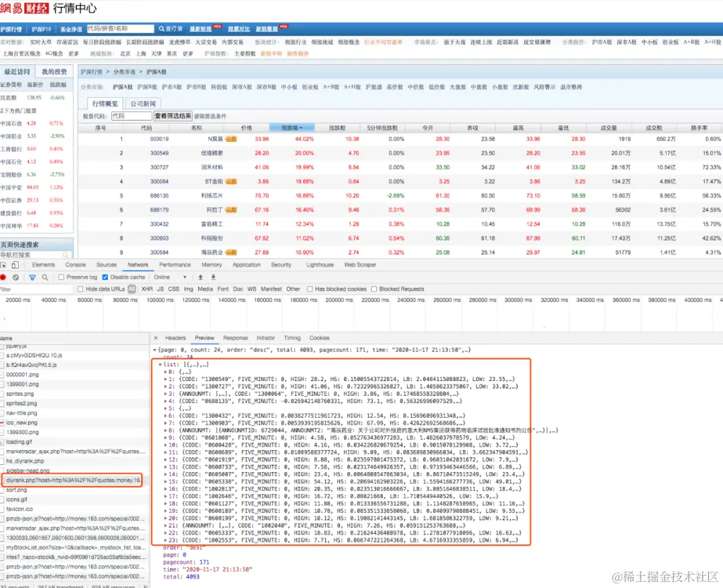The height and width of the screenshot is (588, 723).
Task: Switch to the Response tab
Action: [x=236, y=338]
